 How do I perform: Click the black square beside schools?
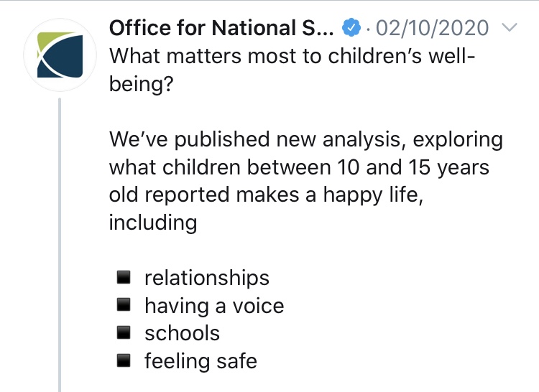(x=124, y=332)
